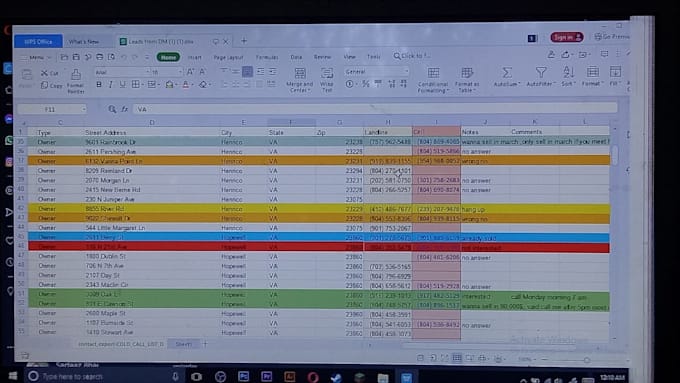Open the Formulas ribbon tab
Image resolution: width=680 pixels, height=383 pixels.
coord(267,57)
